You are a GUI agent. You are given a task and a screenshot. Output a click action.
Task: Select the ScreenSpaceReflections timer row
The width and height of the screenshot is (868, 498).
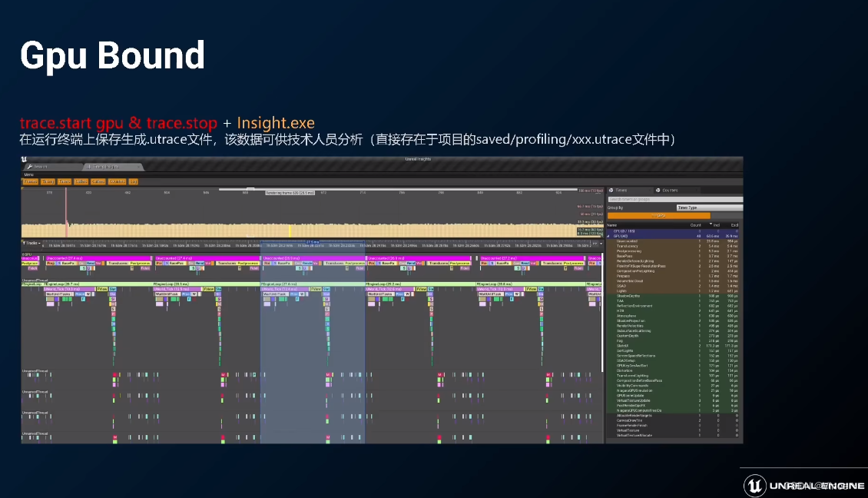(x=674, y=356)
